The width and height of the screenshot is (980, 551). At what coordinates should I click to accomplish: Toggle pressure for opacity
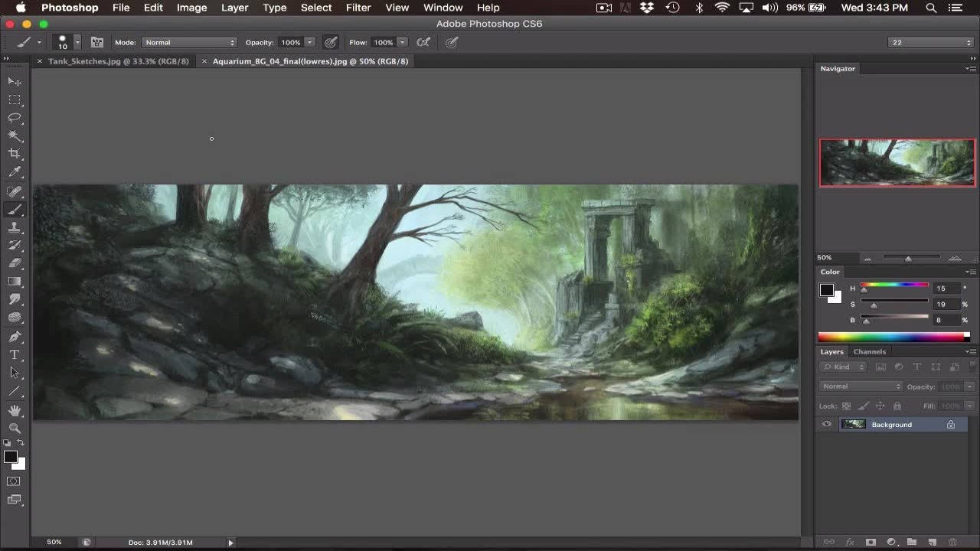pyautogui.click(x=331, y=42)
